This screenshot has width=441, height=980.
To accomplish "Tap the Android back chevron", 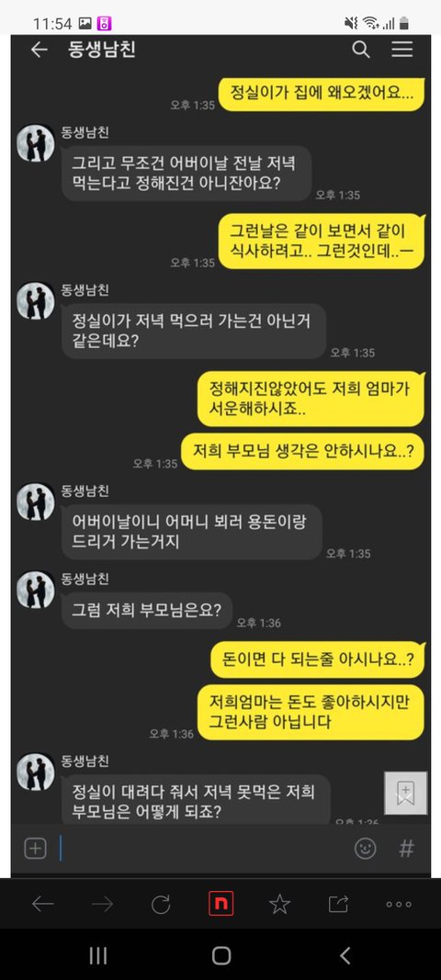I will pyautogui.click(x=345, y=955).
